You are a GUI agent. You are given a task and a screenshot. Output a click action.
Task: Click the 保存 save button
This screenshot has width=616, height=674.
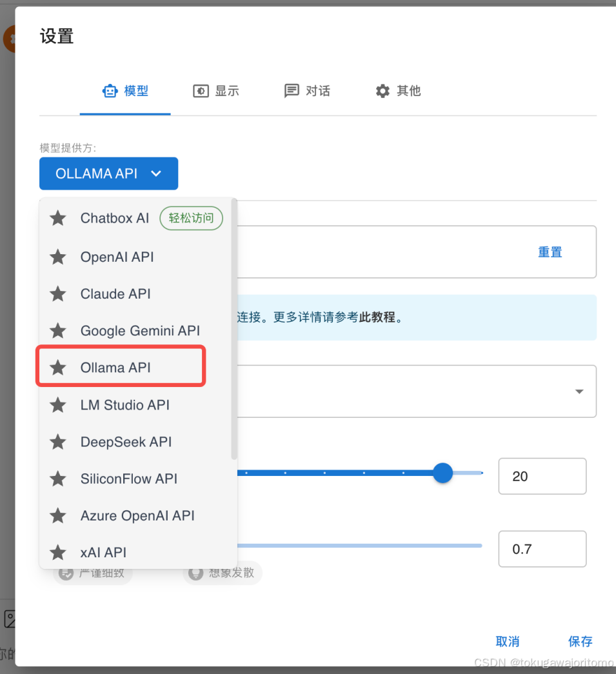click(581, 642)
